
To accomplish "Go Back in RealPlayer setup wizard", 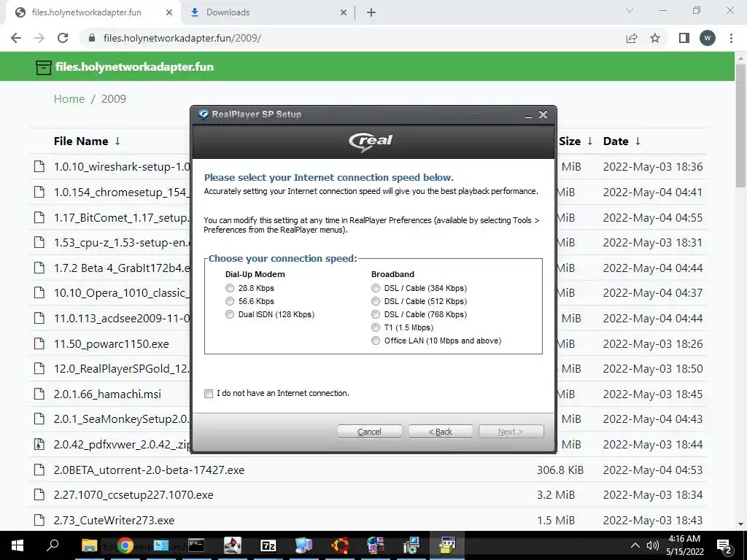I will [440, 432].
